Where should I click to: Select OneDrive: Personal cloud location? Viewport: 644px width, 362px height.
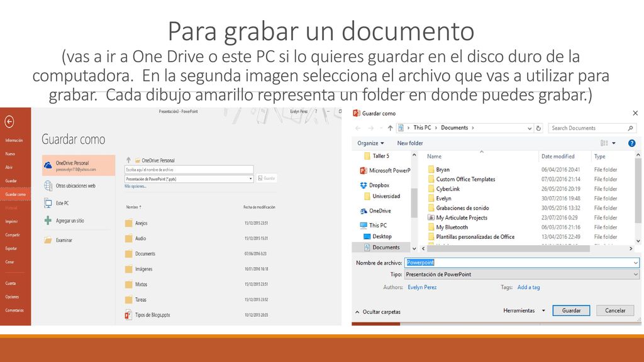79,165
